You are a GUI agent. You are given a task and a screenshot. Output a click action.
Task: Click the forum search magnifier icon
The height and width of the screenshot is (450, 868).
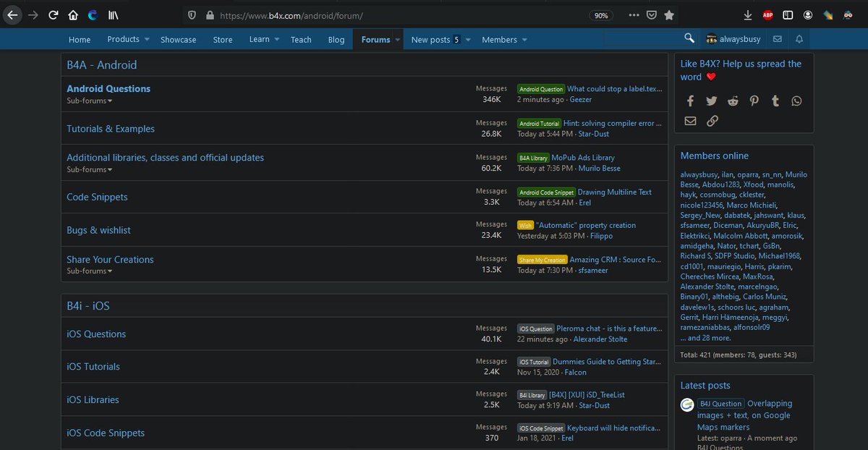pyautogui.click(x=689, y=38)
